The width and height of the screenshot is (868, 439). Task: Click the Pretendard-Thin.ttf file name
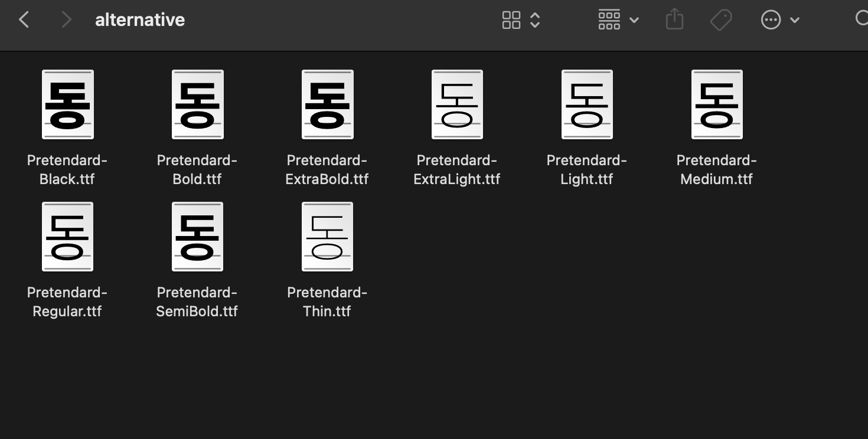327,302
